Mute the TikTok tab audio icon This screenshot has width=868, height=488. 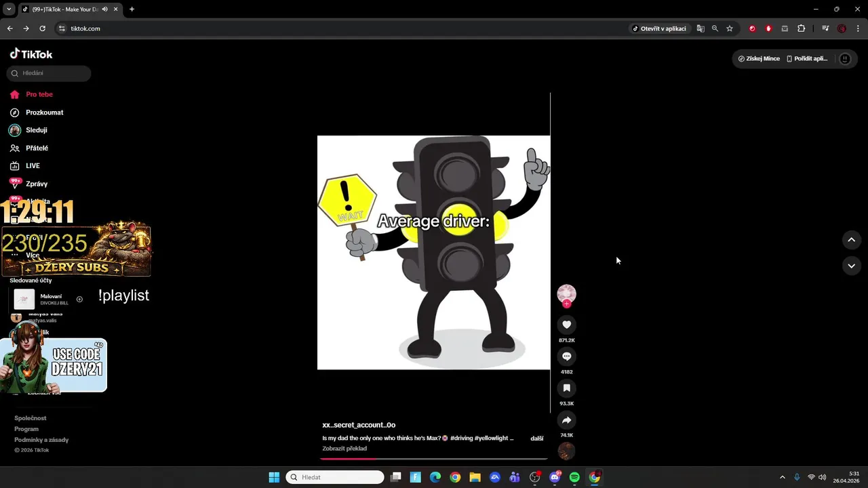[x=104, y=9]
